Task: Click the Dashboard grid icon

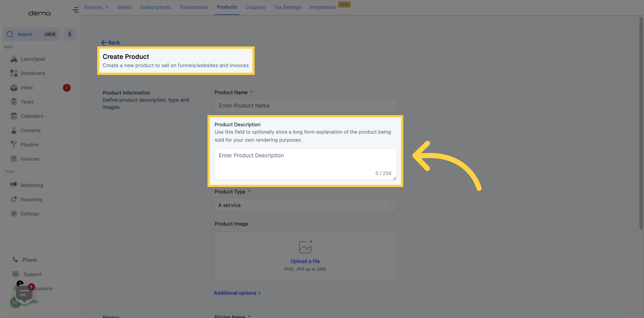Action: [x=14, y=73]
